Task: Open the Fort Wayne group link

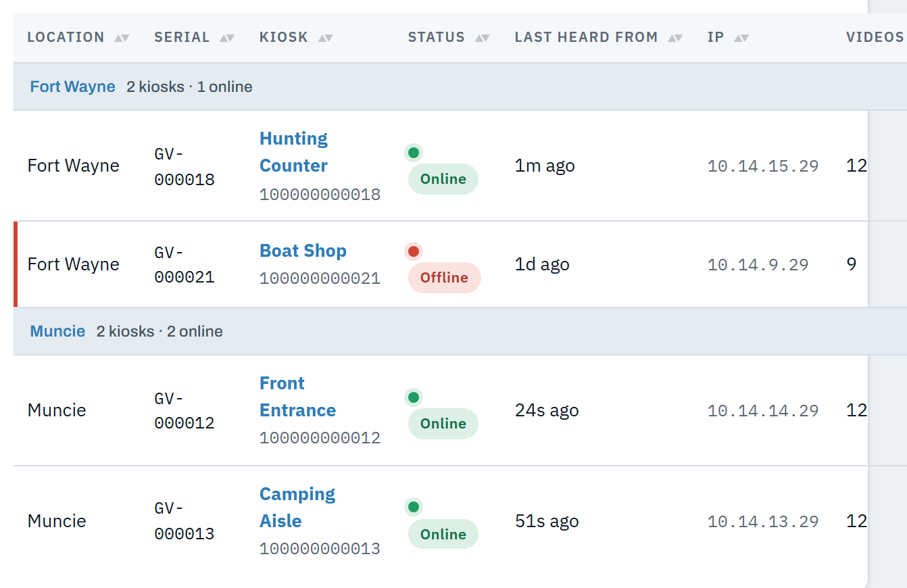Action: point(73,87)
